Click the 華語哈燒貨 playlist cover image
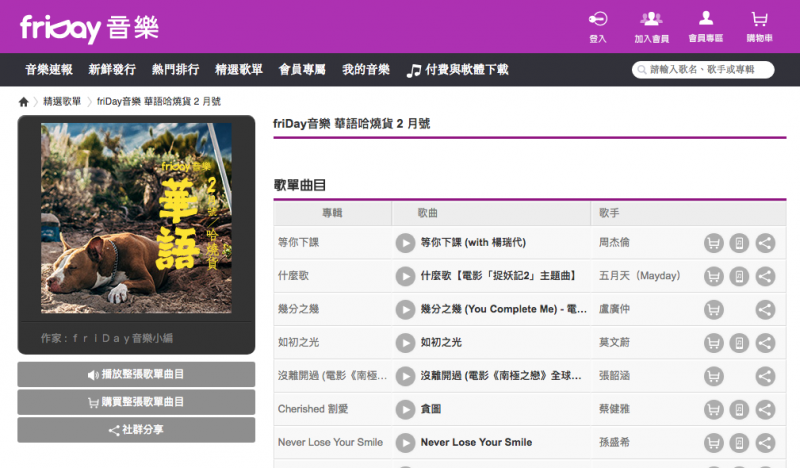This screenshot has width=800, height=468. point(136,218)
